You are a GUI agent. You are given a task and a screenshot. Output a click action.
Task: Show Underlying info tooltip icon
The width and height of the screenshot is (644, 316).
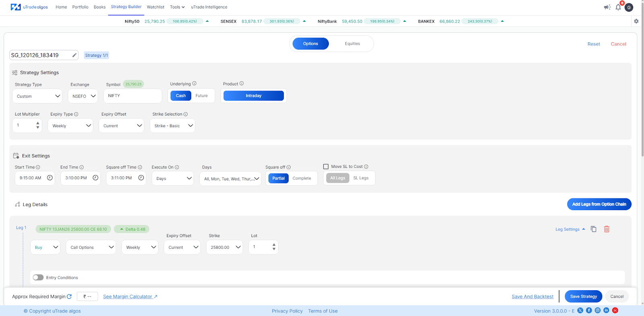(194, 84)
